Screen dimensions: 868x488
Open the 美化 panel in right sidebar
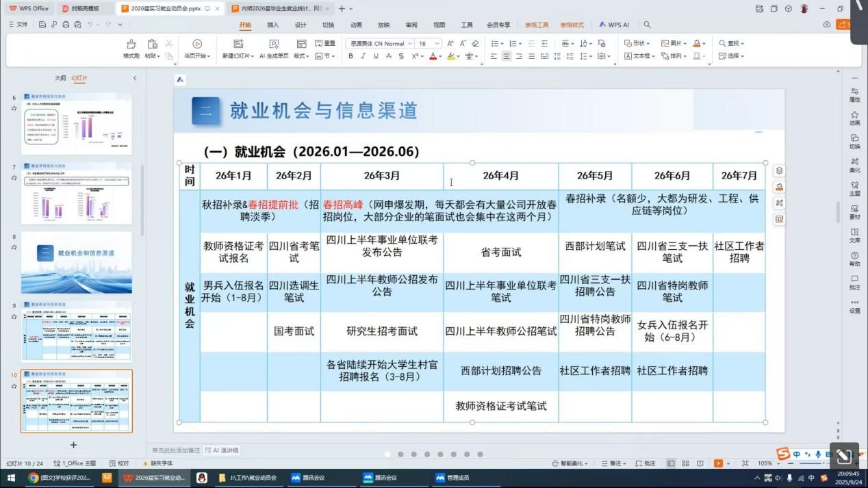pyautogui.click(x=854, y=164)
